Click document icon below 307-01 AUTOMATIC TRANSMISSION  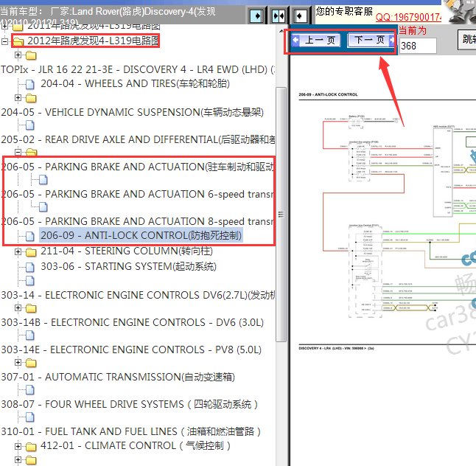point(29,390)
